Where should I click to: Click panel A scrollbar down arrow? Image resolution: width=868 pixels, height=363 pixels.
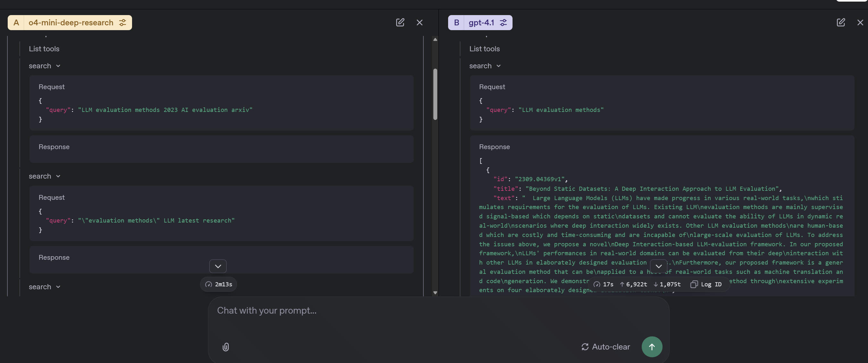(435, 292)
